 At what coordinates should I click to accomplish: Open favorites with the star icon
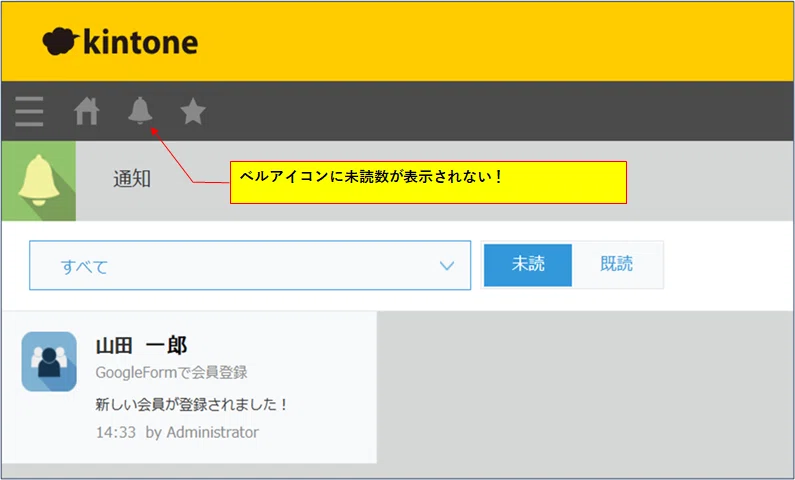click(x=193, y=111)
